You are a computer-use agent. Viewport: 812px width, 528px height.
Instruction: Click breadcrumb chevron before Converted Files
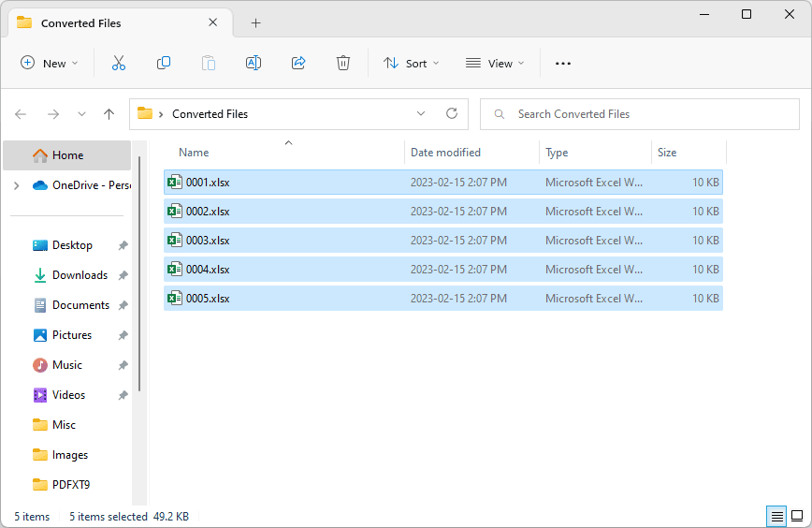[x=161, y=114]
